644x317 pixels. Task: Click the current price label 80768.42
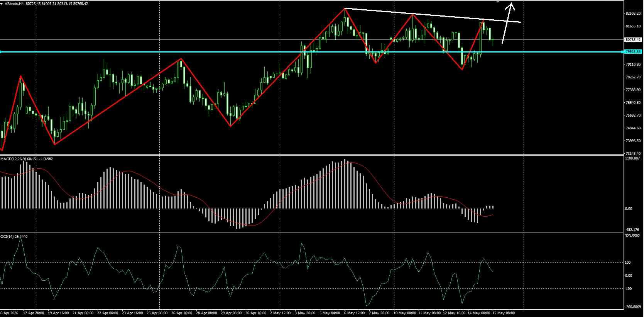pyautogui.click(x=633, y=39)
